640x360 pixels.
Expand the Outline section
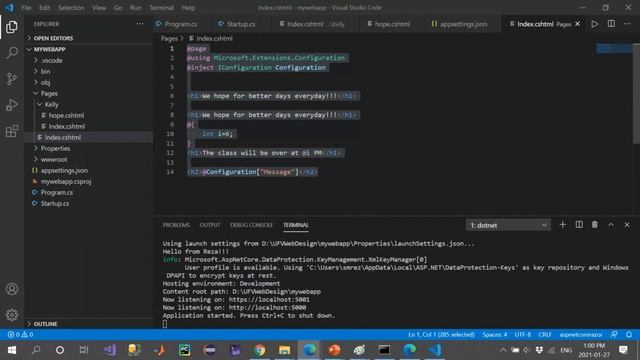pyautogui.click(x=45, y=324)
